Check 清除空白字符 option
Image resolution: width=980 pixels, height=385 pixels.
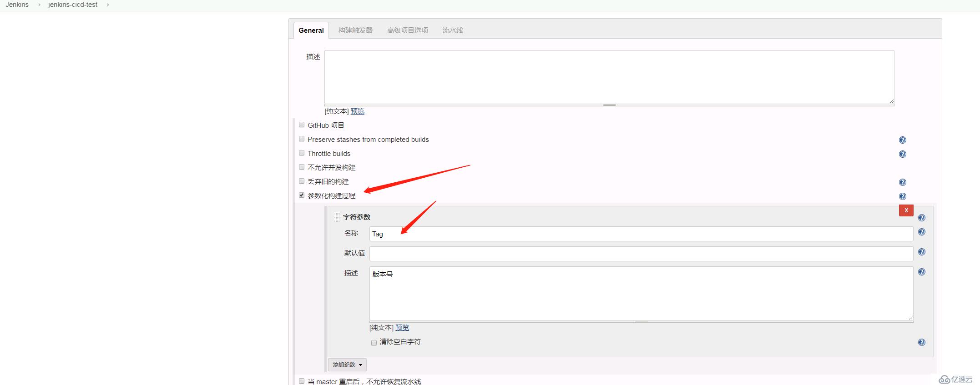point(374,342)
